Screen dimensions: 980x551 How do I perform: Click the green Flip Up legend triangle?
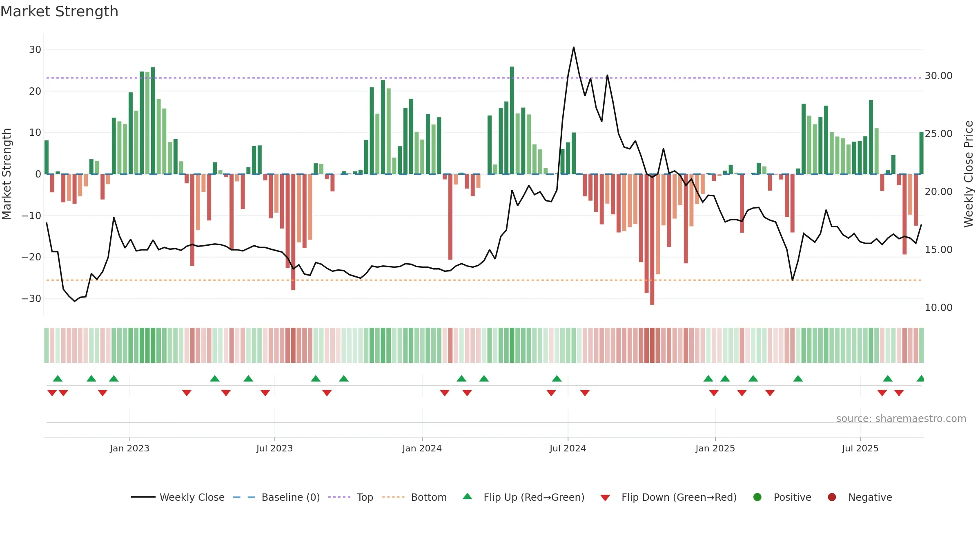point(468,496)
